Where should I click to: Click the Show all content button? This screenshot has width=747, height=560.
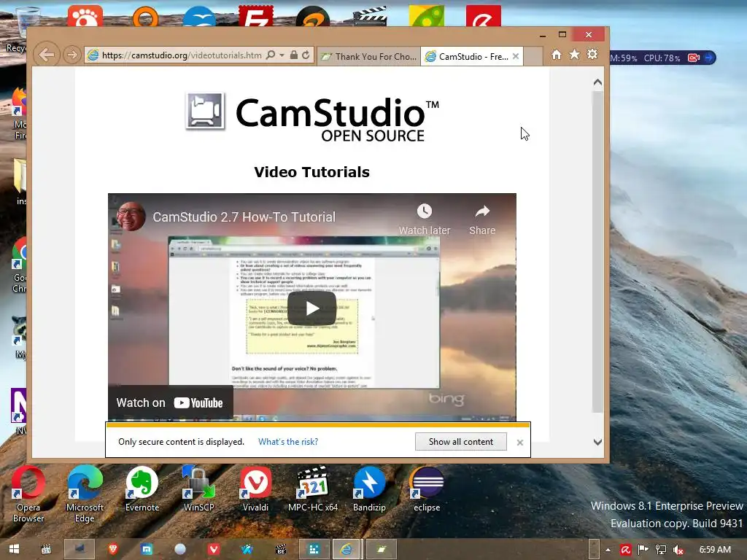tap(461, 442)
